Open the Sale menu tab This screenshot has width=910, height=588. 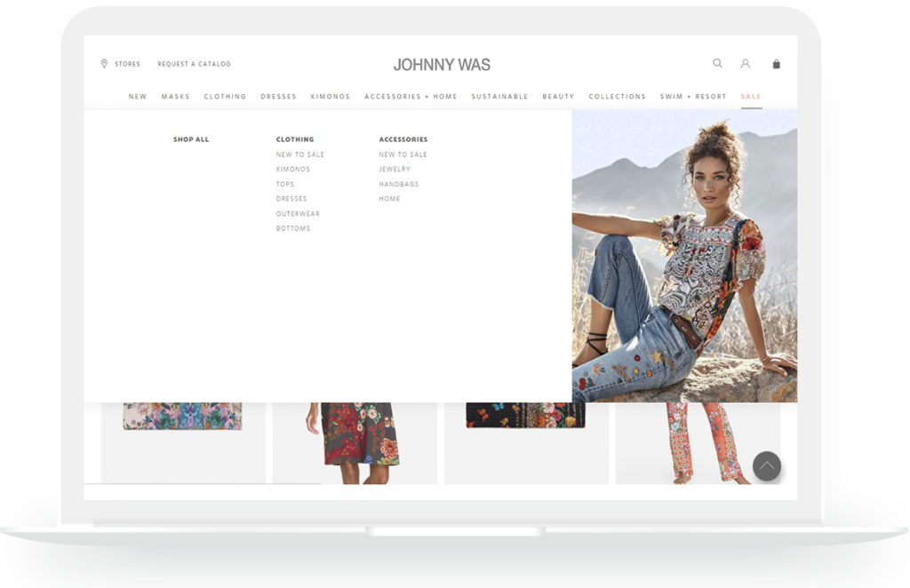pos(751,97)
